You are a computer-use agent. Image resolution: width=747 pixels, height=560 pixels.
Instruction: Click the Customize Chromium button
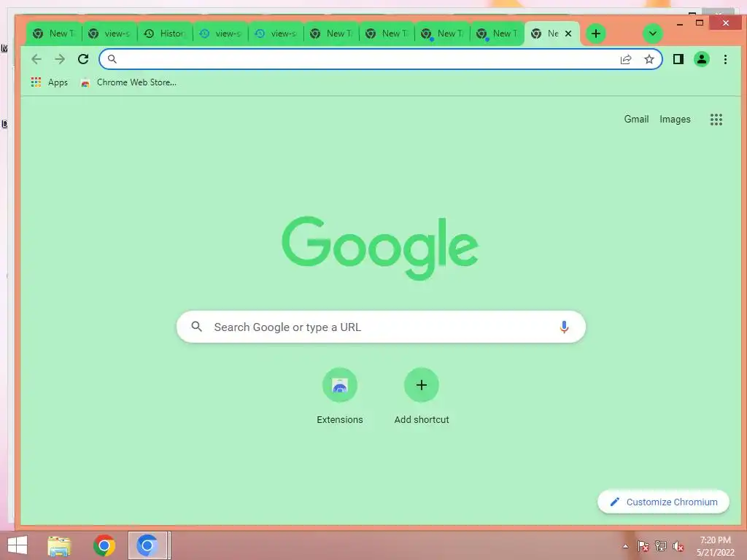pyautogui.click(x=663, y=502)
